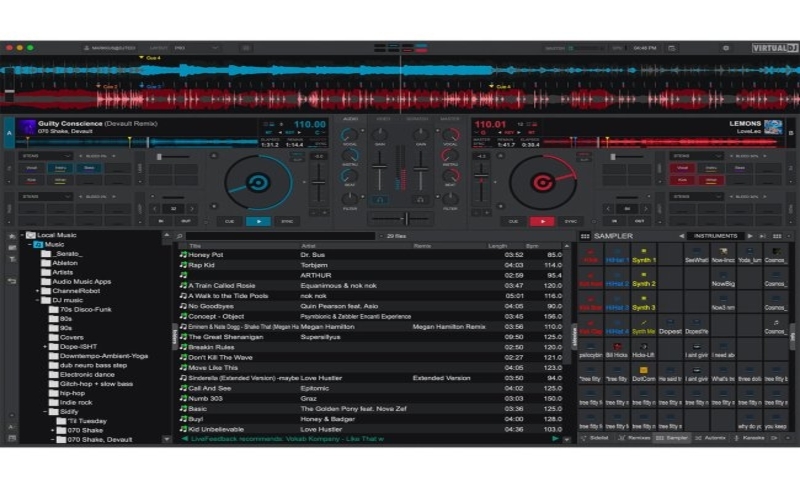Toggle the red Vocal stem pad on the right deck
This screenshot has height=488, width=800.
tap(682, 168)
